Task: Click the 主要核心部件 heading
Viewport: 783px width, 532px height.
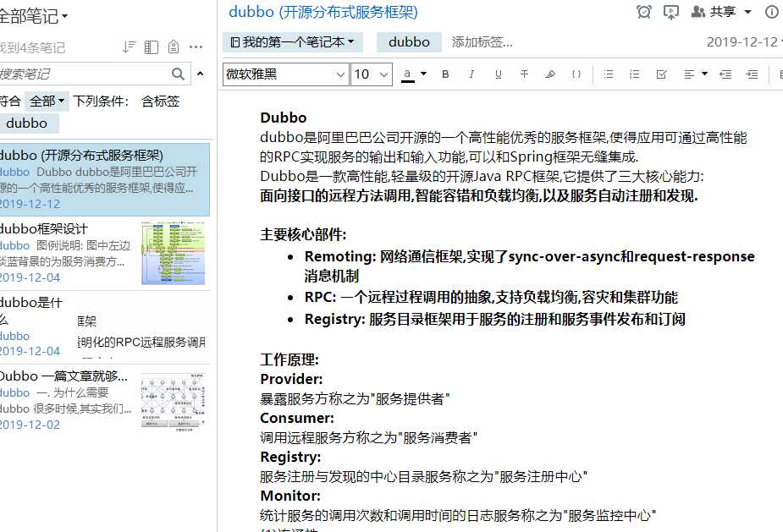Action: (x=303, y=234)
